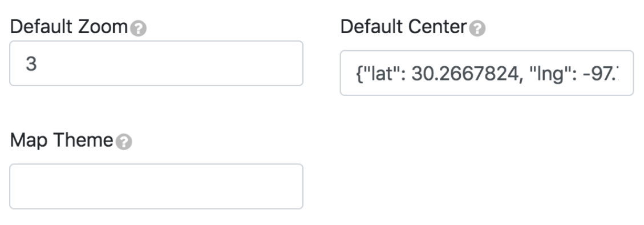Click the Default Zoom label text

(x=68, y=27)
